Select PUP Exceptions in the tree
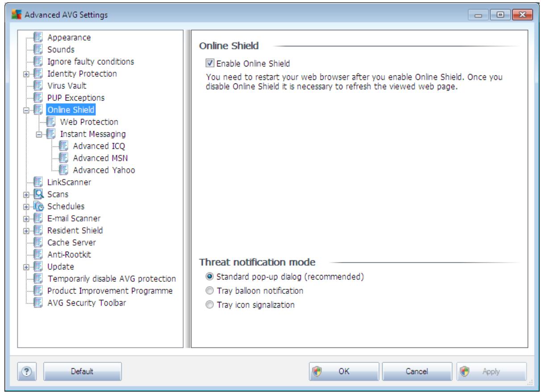 (76, 98)
